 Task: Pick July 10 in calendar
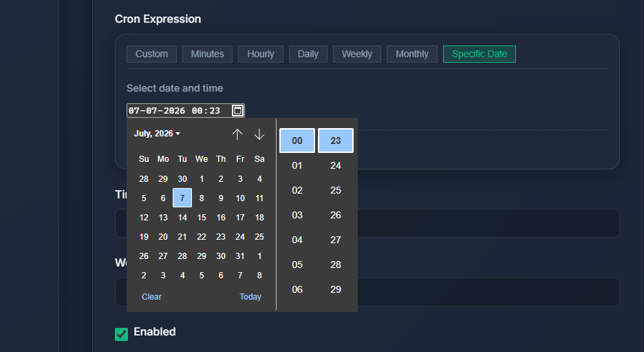tap(240, 198)
